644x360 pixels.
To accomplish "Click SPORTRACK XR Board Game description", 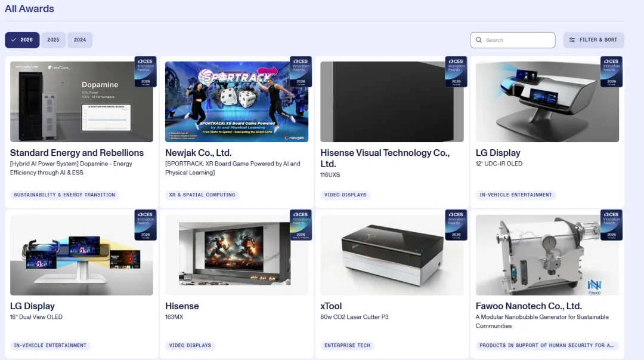I will point(233,168).
